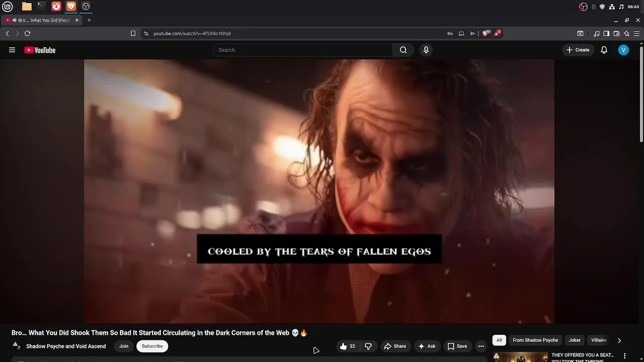
Task: Select the From Shadow Psyche chip
Action: tap(535, 340)
